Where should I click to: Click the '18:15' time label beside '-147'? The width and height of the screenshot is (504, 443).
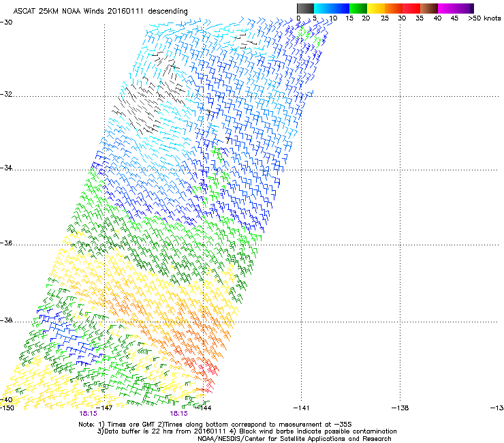[x=88, y=414]
